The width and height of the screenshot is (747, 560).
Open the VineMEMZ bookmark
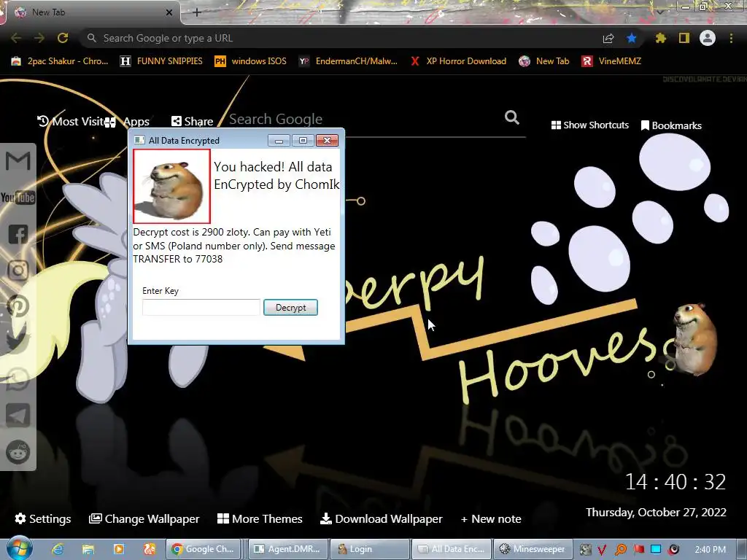611,61
